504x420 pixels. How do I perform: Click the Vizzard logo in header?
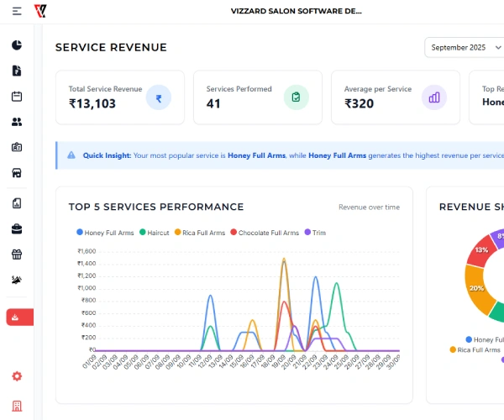click(40, 11)
